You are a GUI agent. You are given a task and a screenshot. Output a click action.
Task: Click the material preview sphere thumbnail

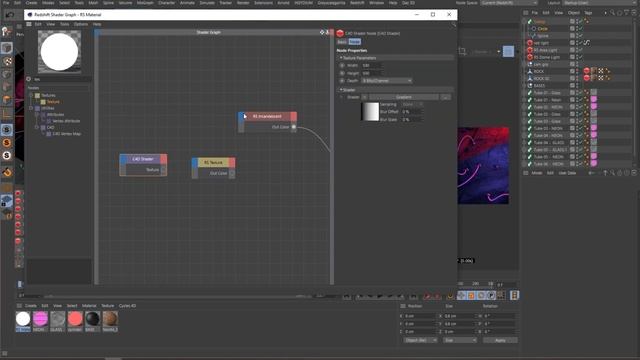(60, 52)
